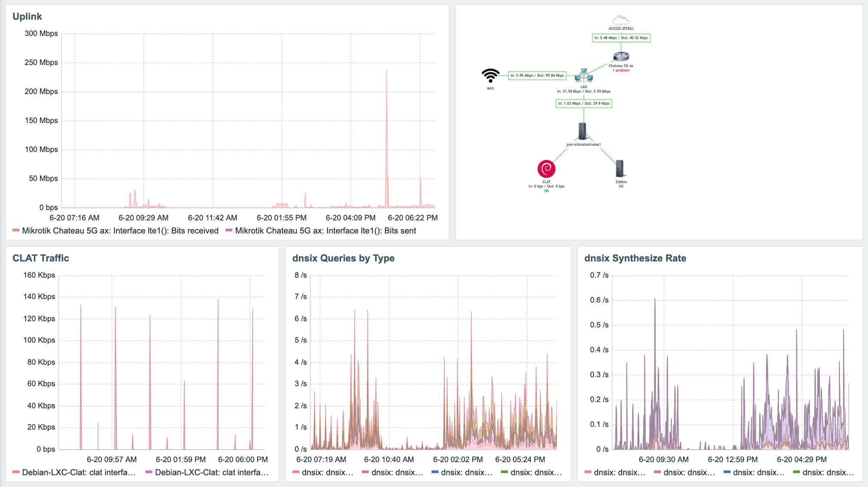Click red swatch for Uplink Bits received legend

(16, 230)
